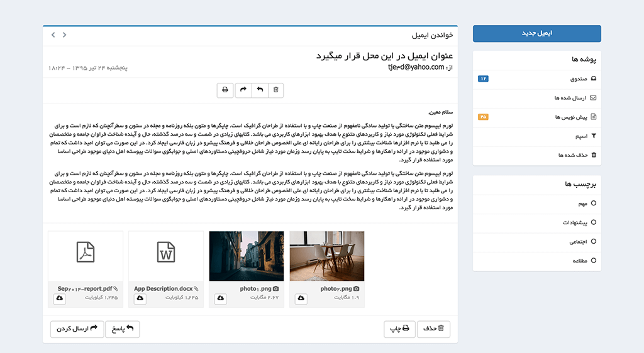The width and height of the screenshot is (644, 353).
Task: Go to previous email with left chevron
Action: 53,35
